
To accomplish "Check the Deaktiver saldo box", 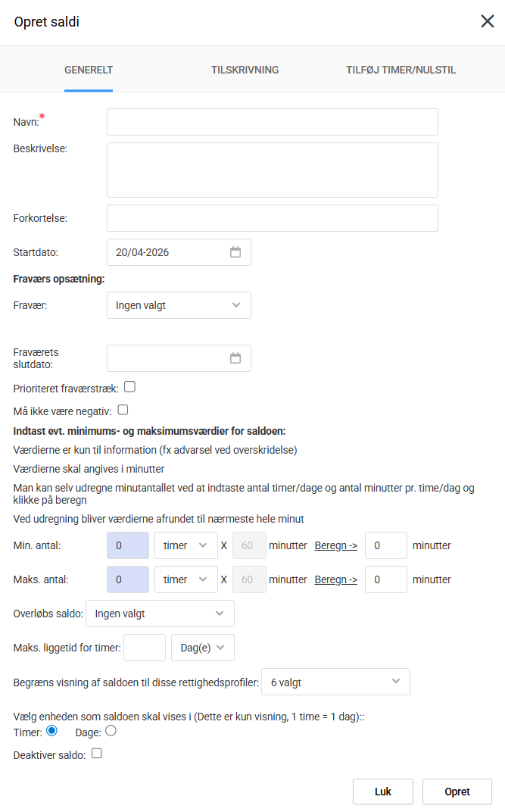I will click(97, 754).
